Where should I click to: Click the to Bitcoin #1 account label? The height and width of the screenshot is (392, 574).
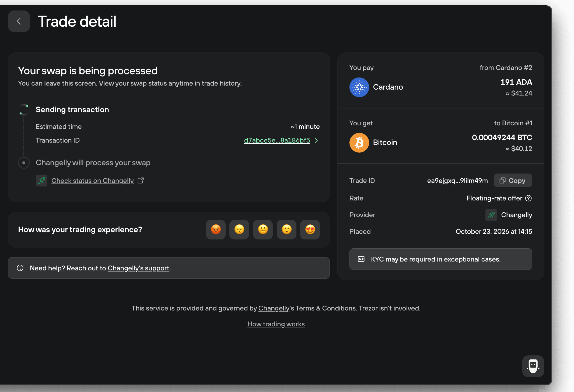click(x=513, y=123)
